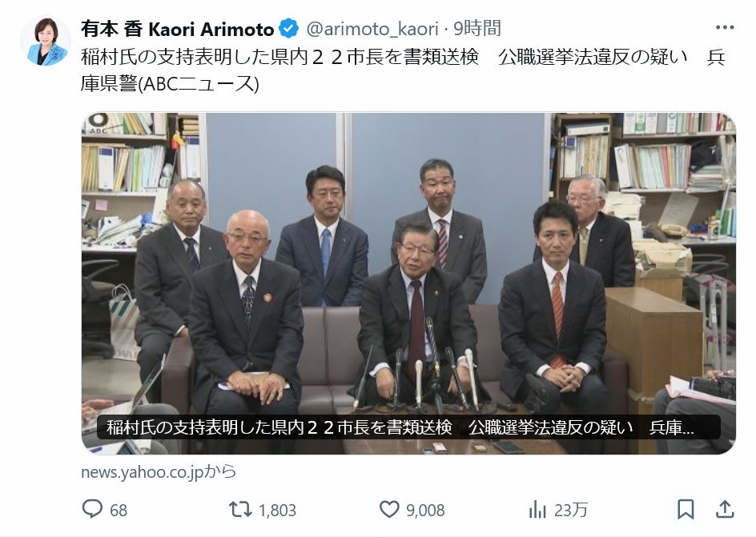Image resolution: width=756 pixels, height=537 pixels.
Task: Click the tweet text about 稲村氏
Action: 403,70
